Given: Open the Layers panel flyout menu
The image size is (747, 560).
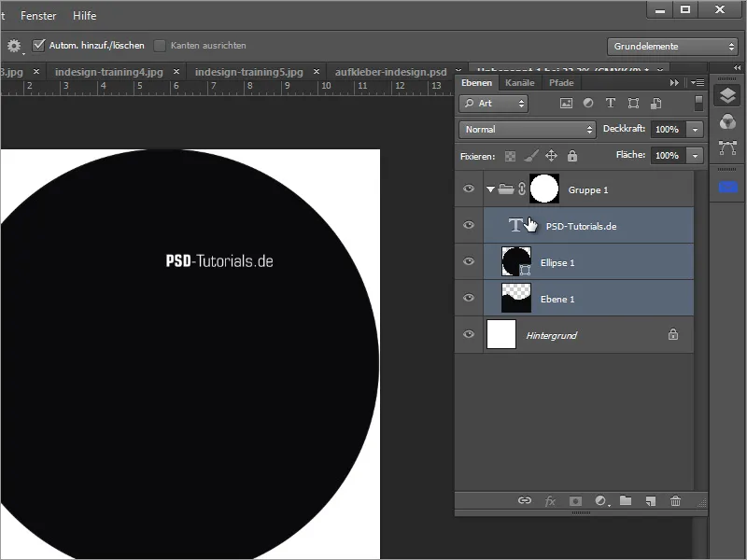Looking at the screenshot, I should pos(698,83).
